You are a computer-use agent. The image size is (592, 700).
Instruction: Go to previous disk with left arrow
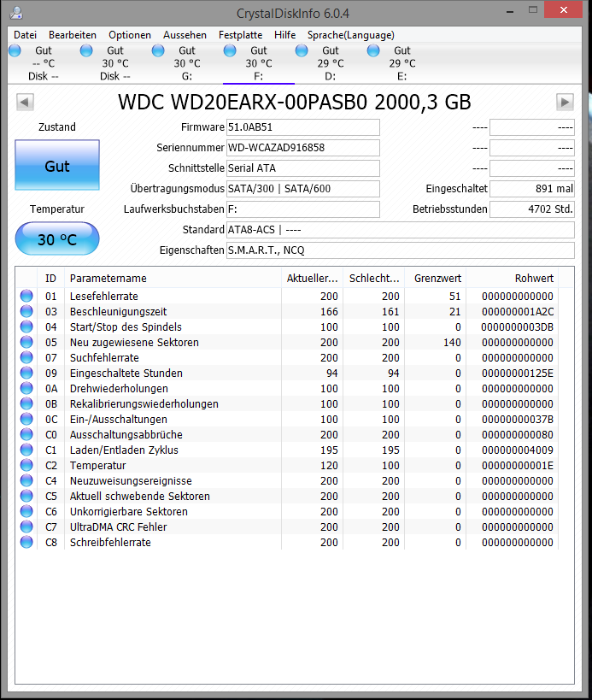pyautogui.click(x=25, y=103)
